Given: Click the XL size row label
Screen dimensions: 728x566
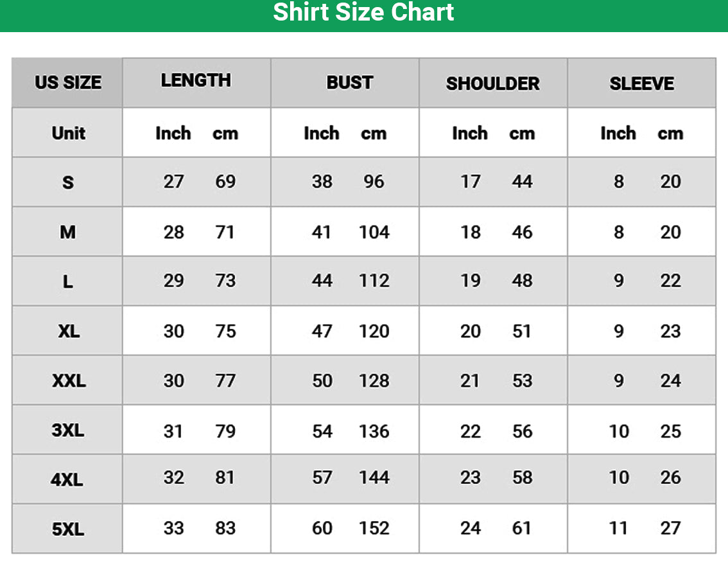Looking at the screenshot, I should pyautogui.click(x=68, y=332).
